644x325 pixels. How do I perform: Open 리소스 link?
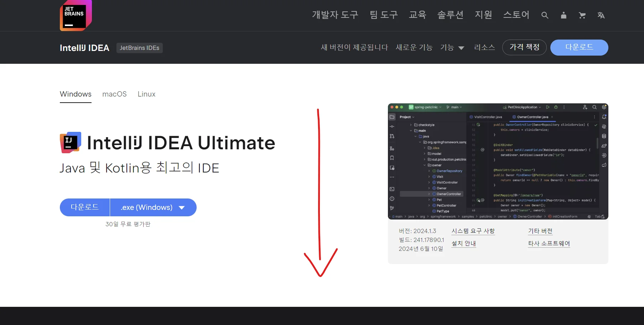point(484,47)
